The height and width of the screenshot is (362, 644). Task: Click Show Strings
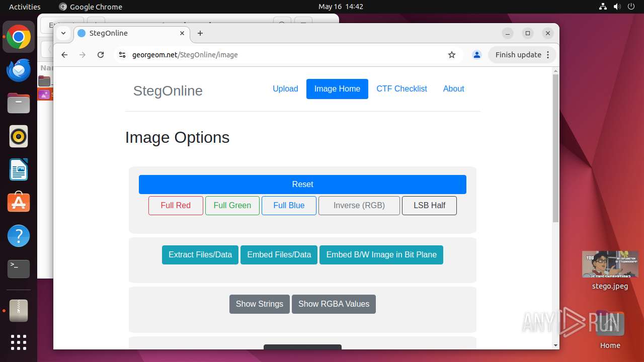[x=260, y=304]
